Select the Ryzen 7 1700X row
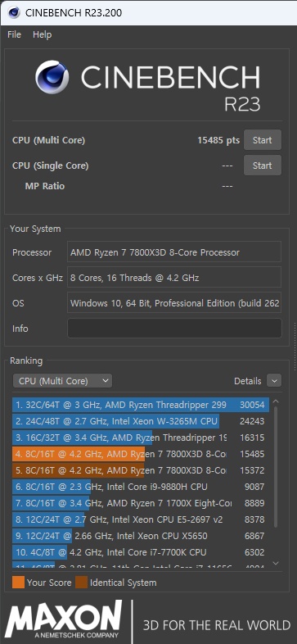This screenshot has width=297, height=644. point(141,503)
